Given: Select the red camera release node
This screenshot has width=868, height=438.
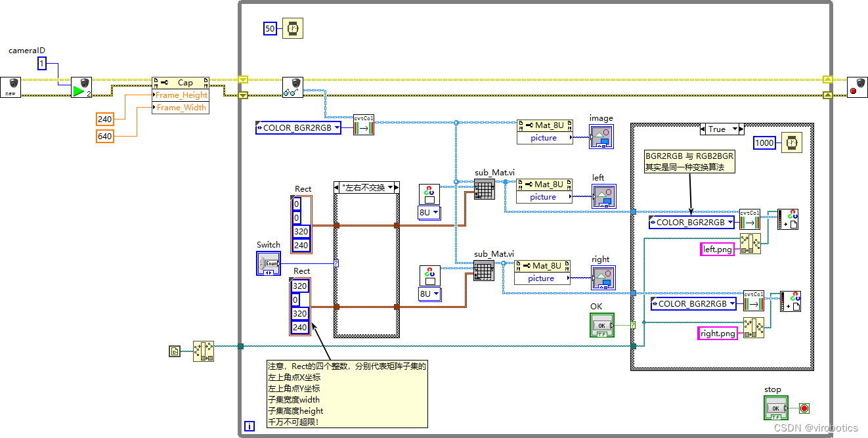Looking at the screenshot, I should pos(857,87).
